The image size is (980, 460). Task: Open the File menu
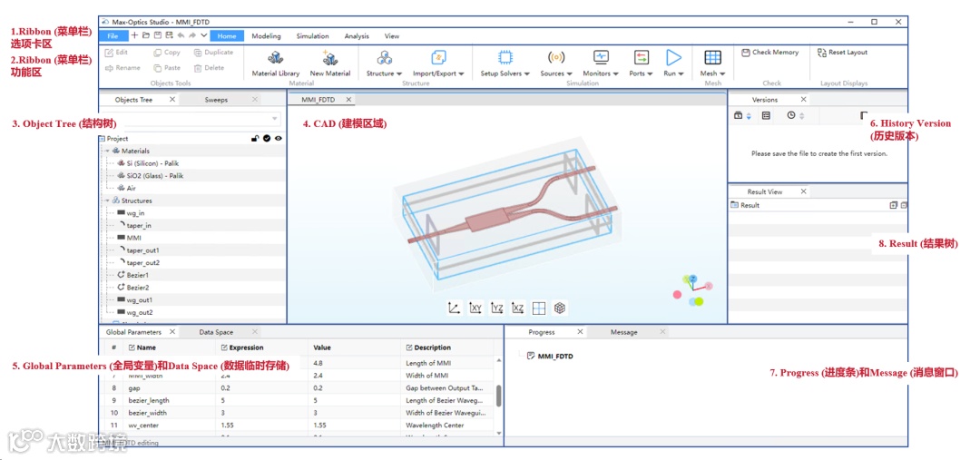click(x=113, y=36)
